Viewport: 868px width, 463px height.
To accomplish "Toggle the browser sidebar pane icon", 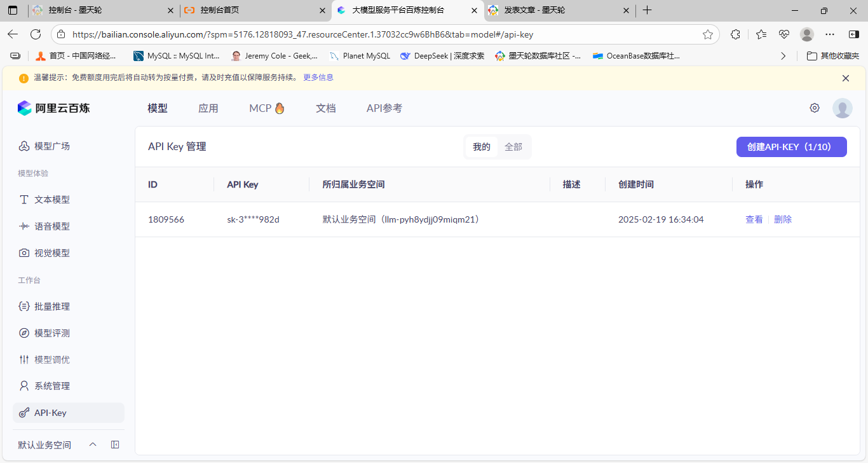I will (x=854, y=34).
